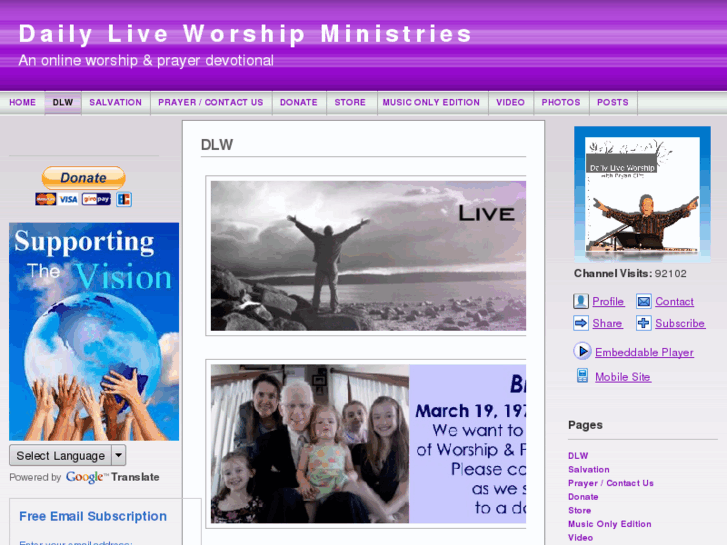The image size is (727, 545).
Task: Click the Daily Live Worship channel thumbnail
Action: click(x=642, y=194)
